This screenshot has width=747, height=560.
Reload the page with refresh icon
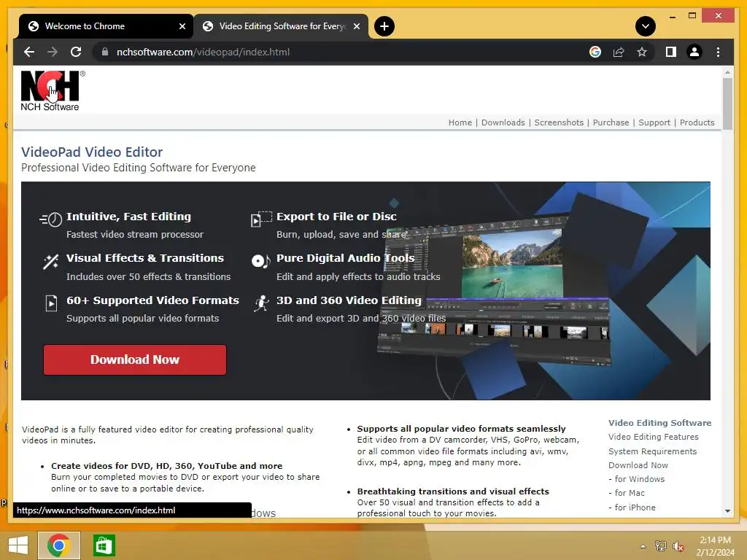pyautogui.click(x=76, y=52)
